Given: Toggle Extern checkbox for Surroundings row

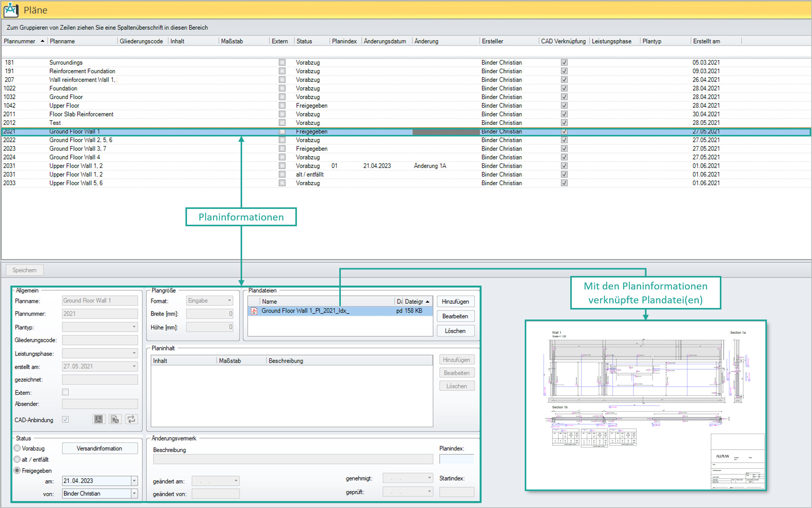Looking at the screenshot, I should pos(282,62).
